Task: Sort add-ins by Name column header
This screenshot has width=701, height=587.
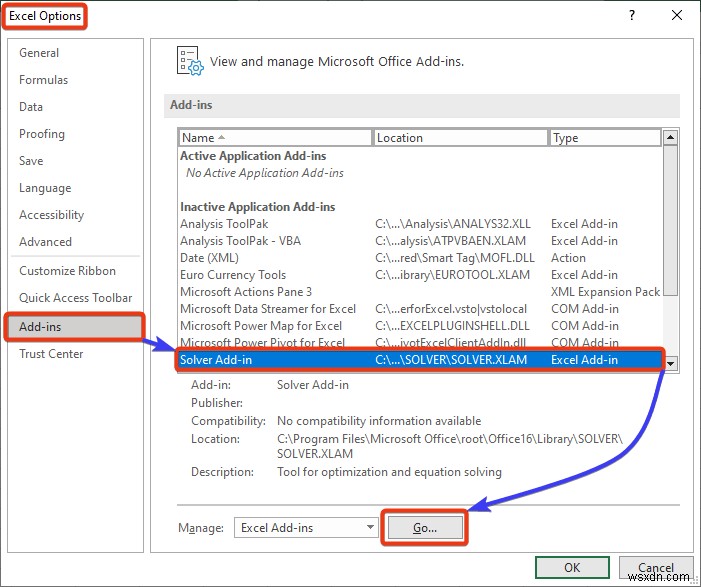Action: 275,138
